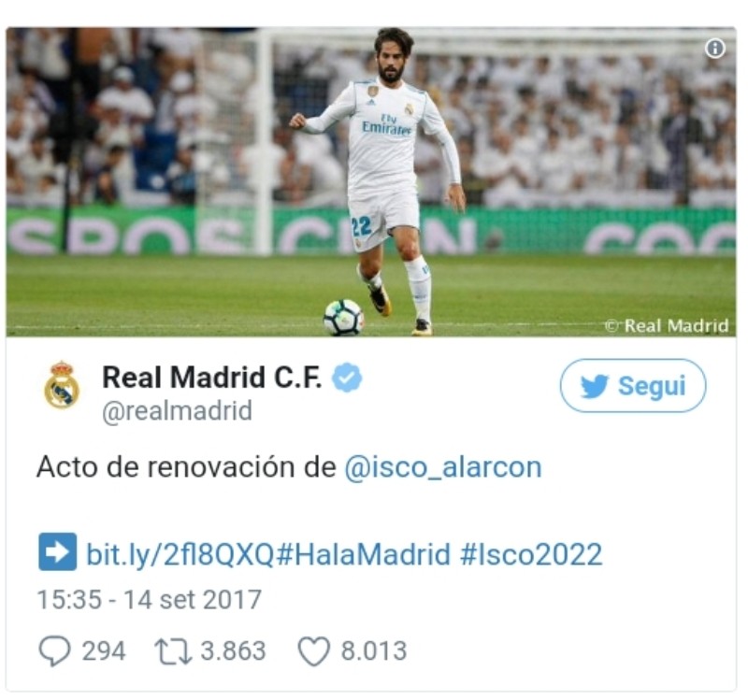The width and height of the screenshot is (748, 700).
Task: Click the reply speech bubble icon
Action: [54, 650]
